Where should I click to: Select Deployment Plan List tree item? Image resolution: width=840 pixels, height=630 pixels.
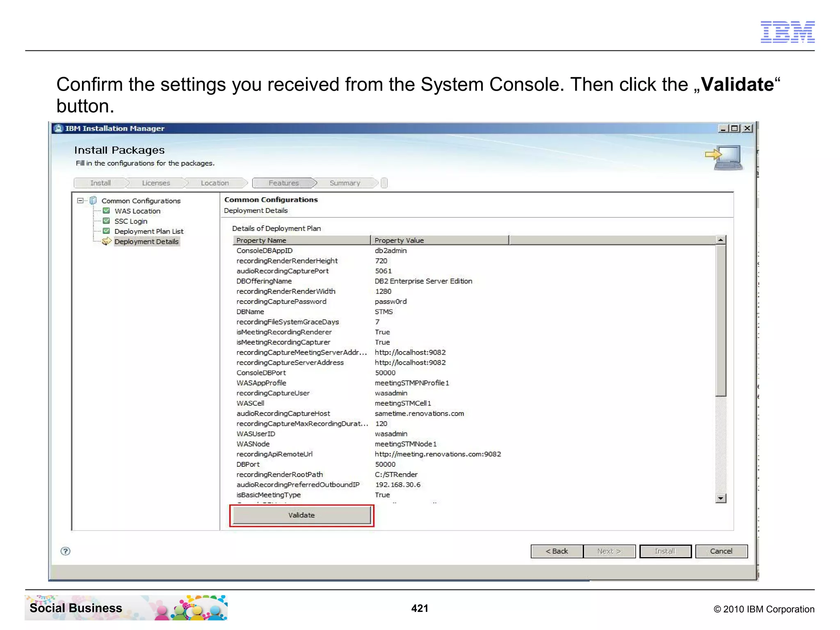(149, 231)
